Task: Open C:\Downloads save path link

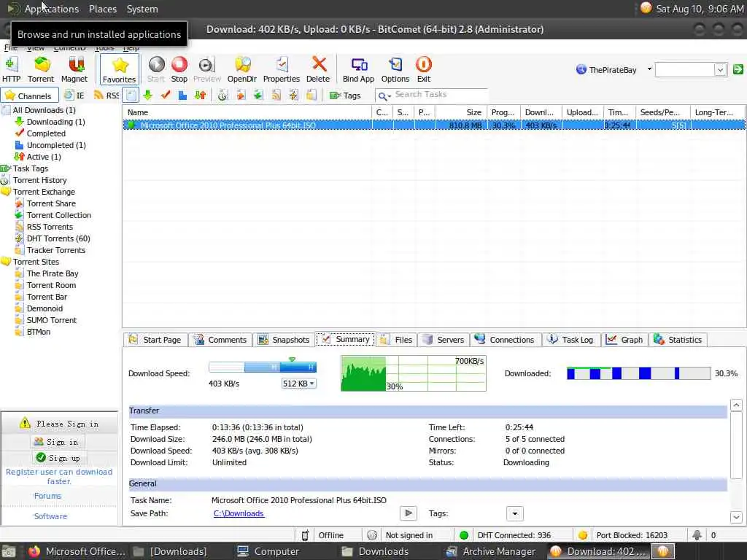Action: click(239, 513)
